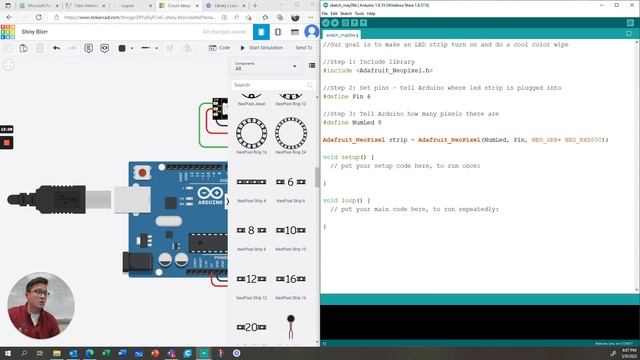Switch to schematic view icon
Screen dimensions: 640x360
pos(278,32)
